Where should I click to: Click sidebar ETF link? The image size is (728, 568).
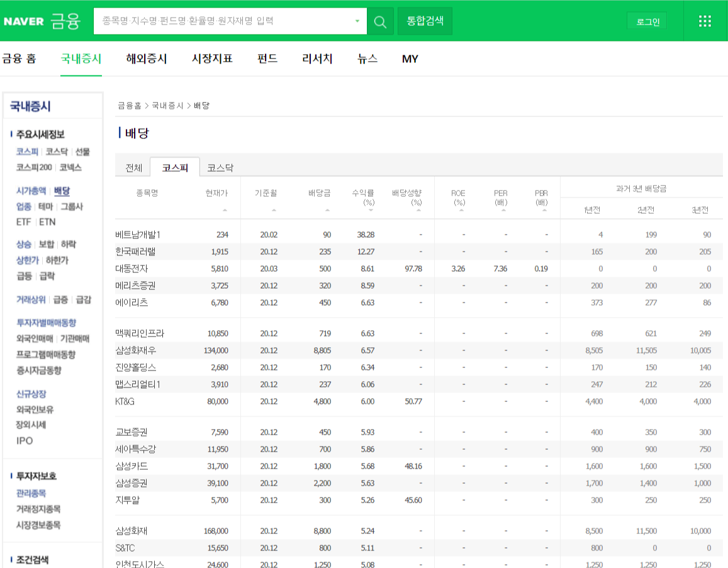24,222
